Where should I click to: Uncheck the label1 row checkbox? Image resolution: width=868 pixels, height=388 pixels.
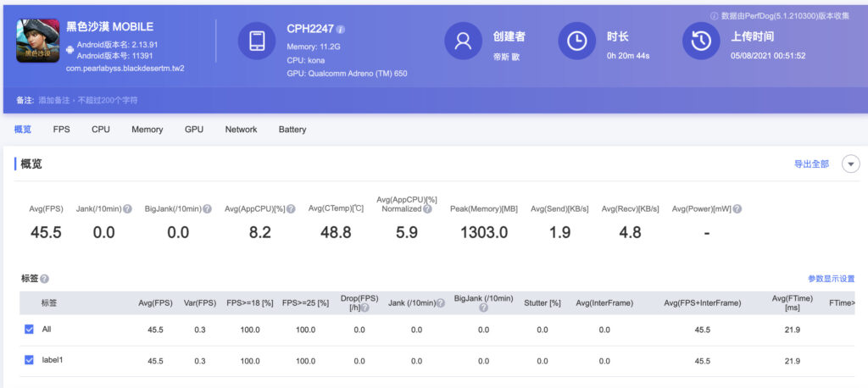pos(30,360)
